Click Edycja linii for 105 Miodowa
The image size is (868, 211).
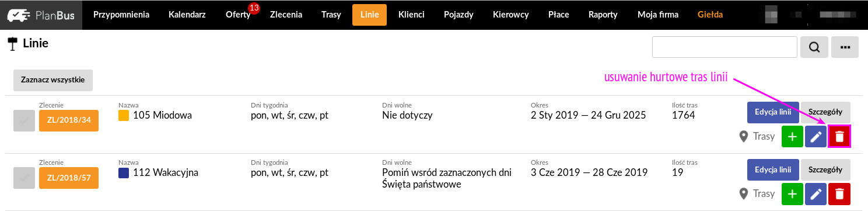click(773, 112)
